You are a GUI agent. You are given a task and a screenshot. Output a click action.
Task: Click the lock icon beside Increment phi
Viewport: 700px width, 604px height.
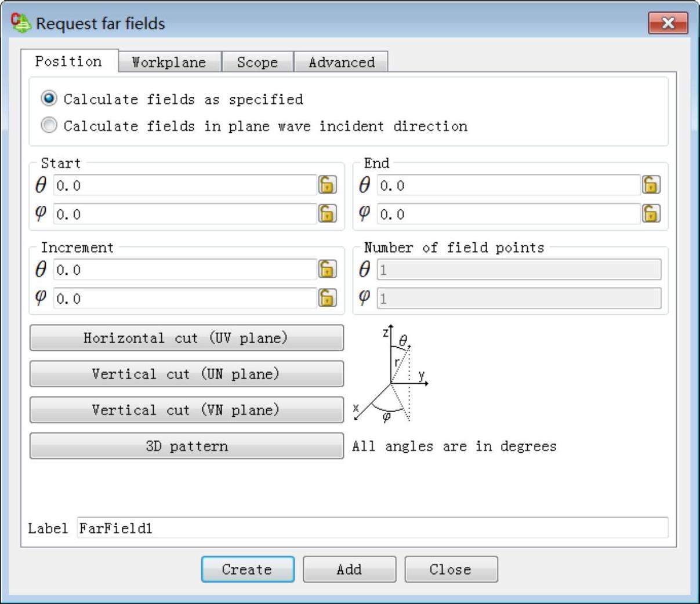tap(327, 298)
